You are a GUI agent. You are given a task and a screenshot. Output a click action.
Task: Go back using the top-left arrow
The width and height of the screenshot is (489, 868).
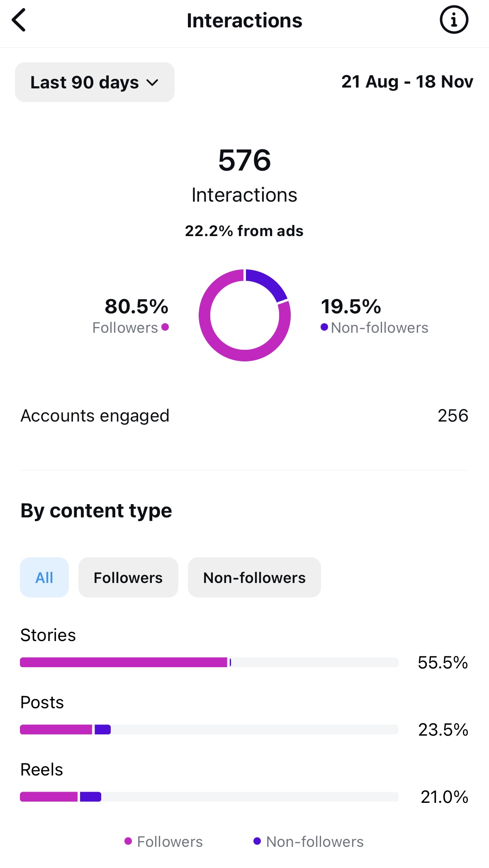tap(19, 20)
